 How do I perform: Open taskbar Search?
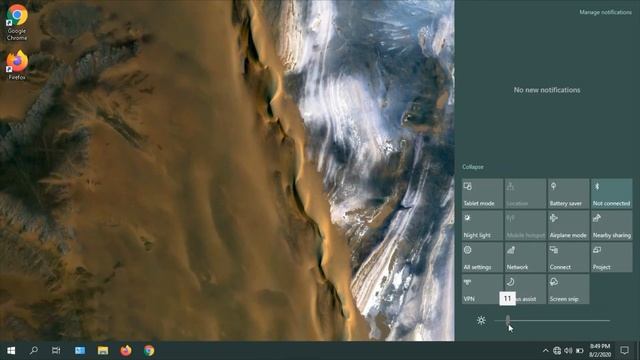(33, 351)
